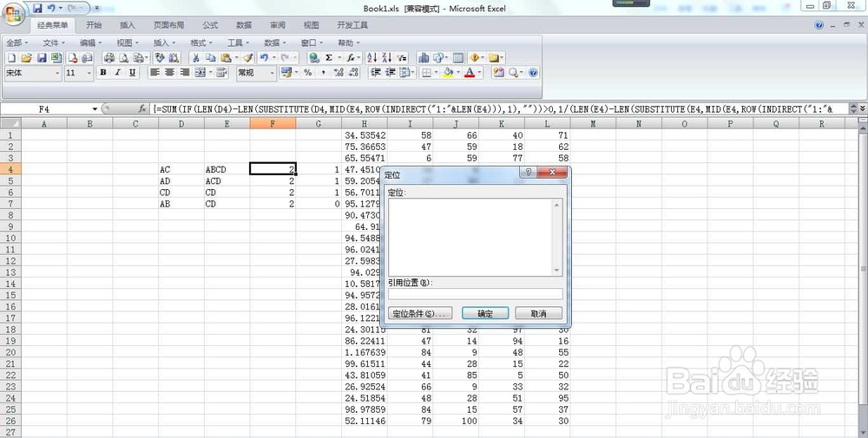The width and height of the screenshot is (868, 438).
Task: Insert an AutoSum with the Sigma icon
Action: pos(329,57)
